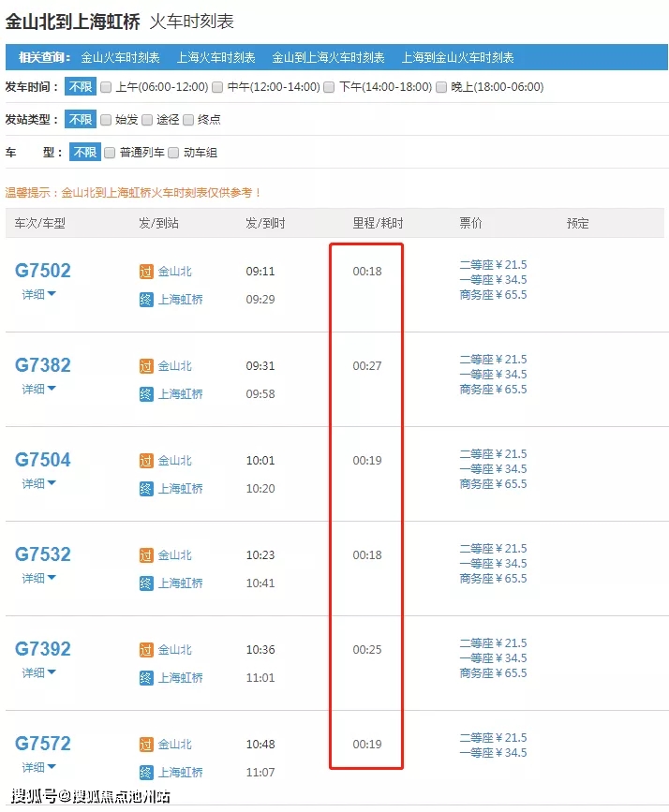Click departure time 10:36
669x812 pixels.
[x=260, y=650]
